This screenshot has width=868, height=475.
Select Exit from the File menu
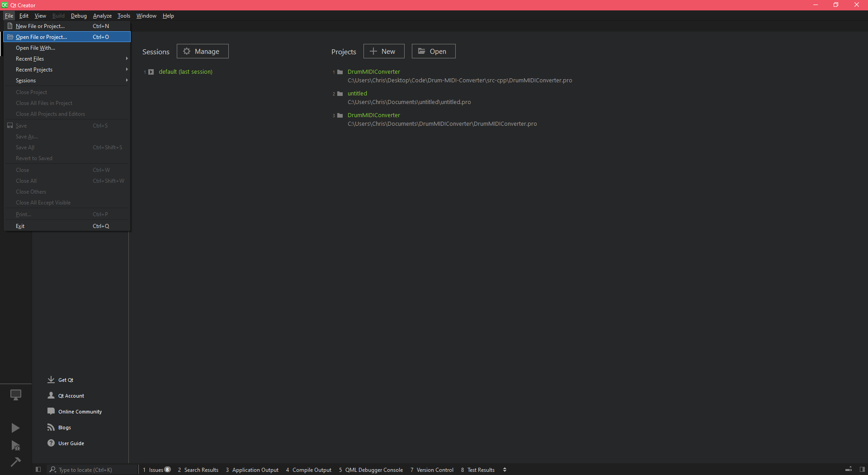(x=67, y=226)
